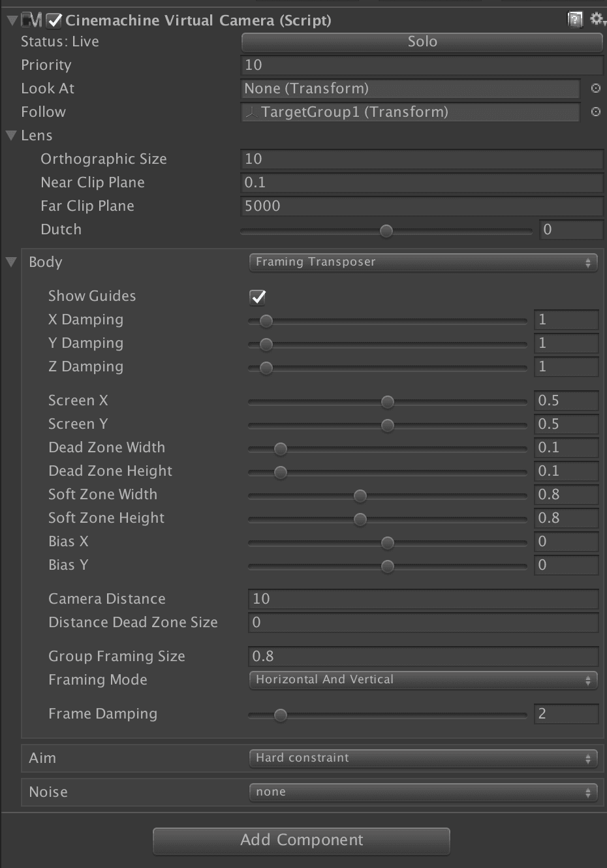Open the Body Framing Transposer dropdown

pos(423,262)
